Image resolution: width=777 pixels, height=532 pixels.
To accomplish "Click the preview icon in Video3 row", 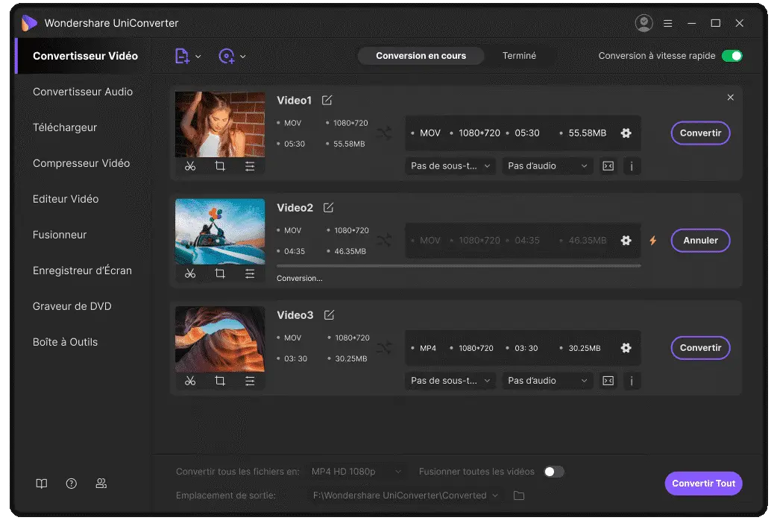I will tap(608, 381).
